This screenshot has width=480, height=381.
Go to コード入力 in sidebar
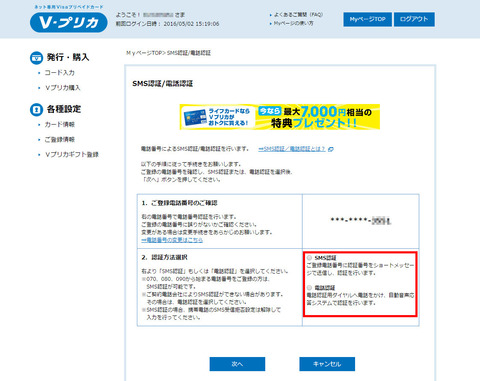[60, 73]
